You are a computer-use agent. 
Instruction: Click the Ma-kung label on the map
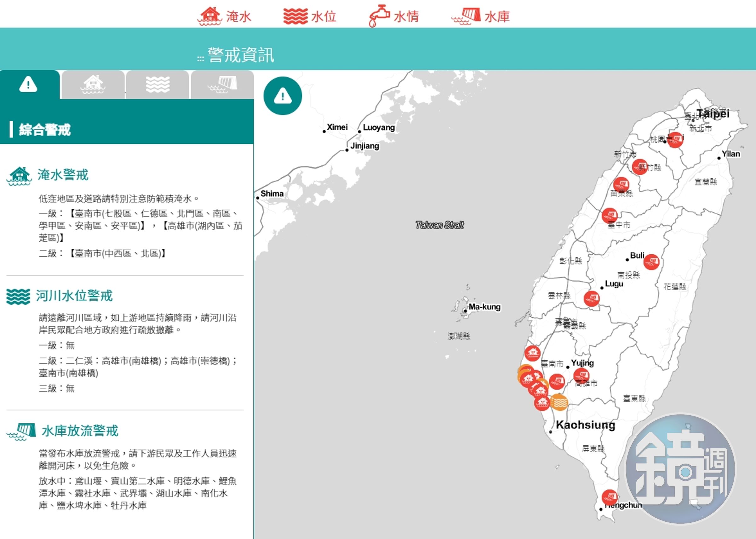point(484,307)
